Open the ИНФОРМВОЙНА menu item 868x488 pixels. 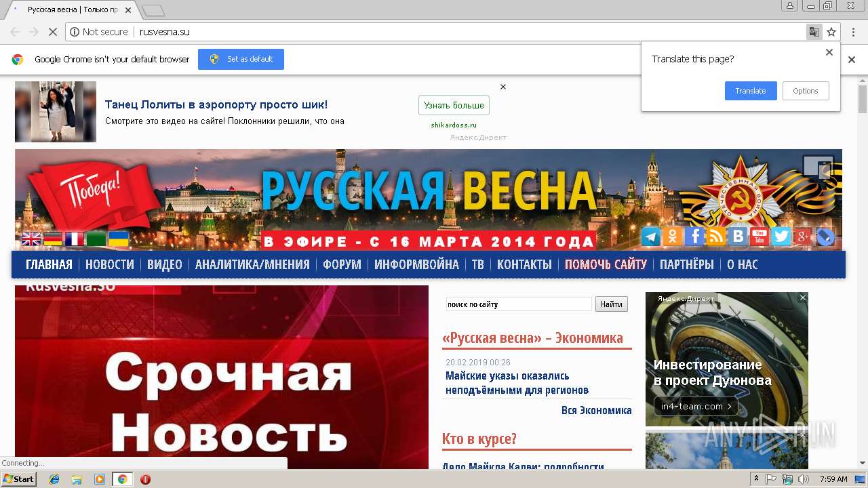pos(416,264)
